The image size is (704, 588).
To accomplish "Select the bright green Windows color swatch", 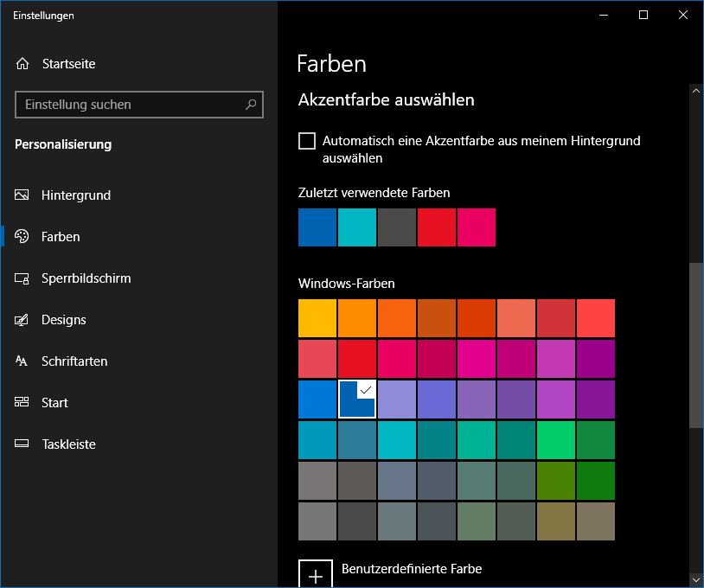I will [x=556, y=440].
